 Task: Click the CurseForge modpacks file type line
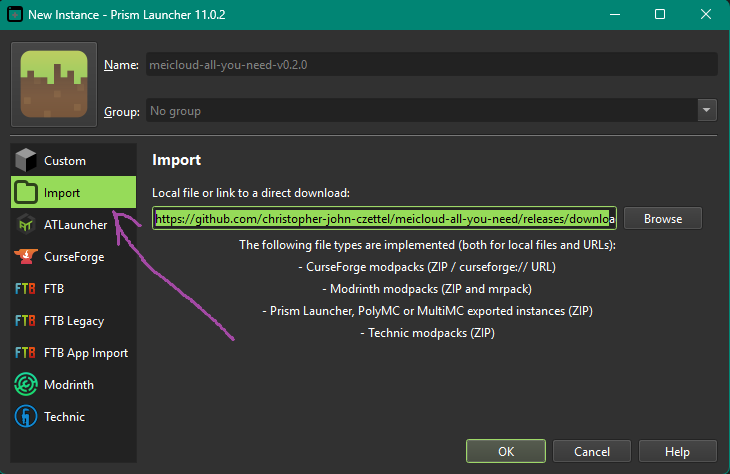point(427,267)
